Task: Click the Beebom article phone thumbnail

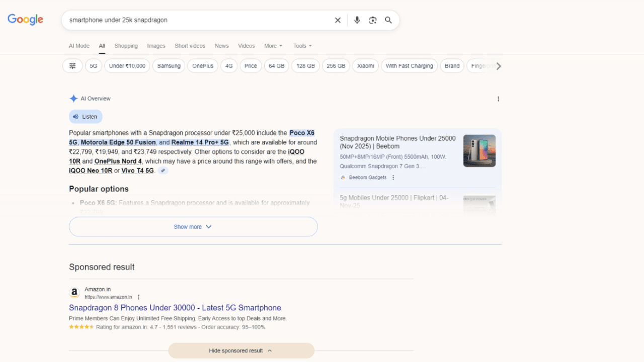Action: point(479,151)
